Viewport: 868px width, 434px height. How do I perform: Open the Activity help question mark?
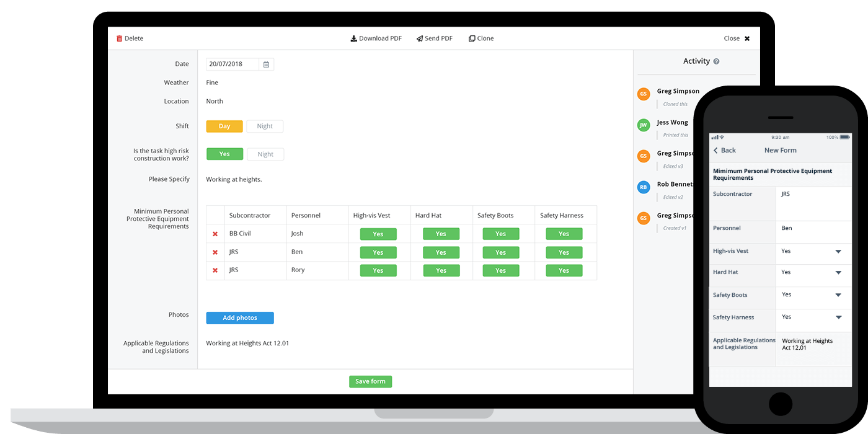coord(716,61)
